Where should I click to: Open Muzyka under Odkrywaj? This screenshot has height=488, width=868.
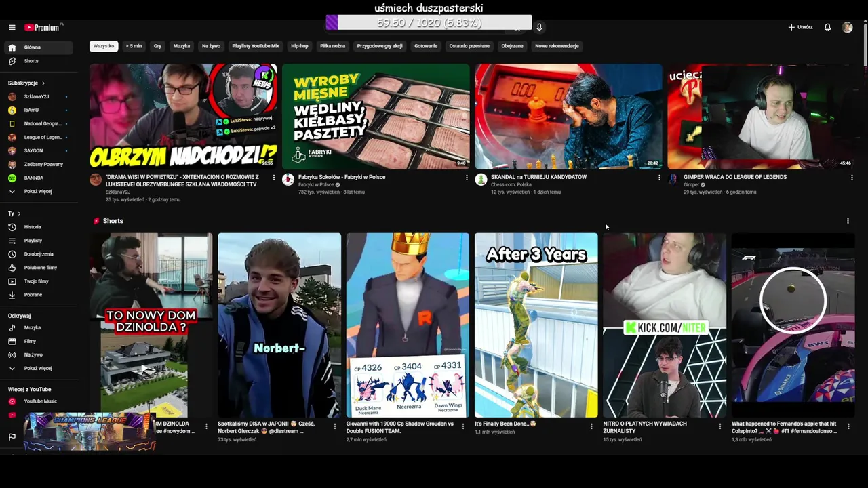[38, 327]
